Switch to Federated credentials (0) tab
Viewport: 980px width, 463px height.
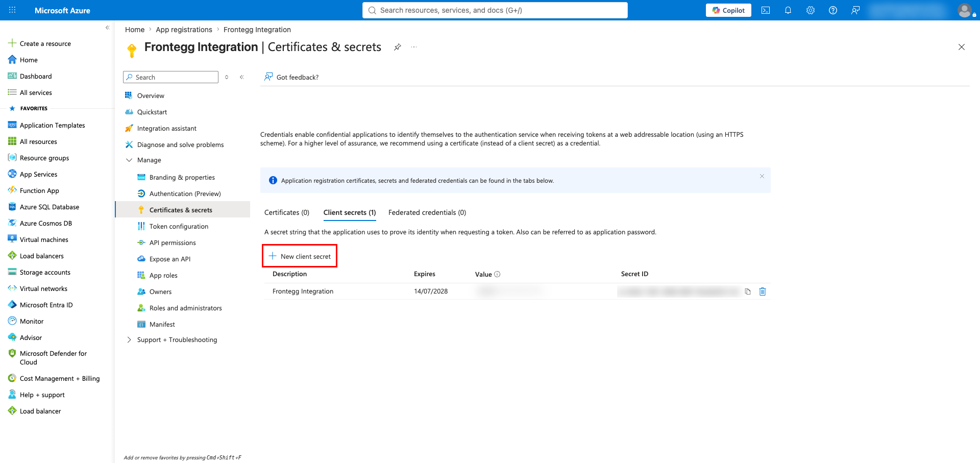click(427, 212)
